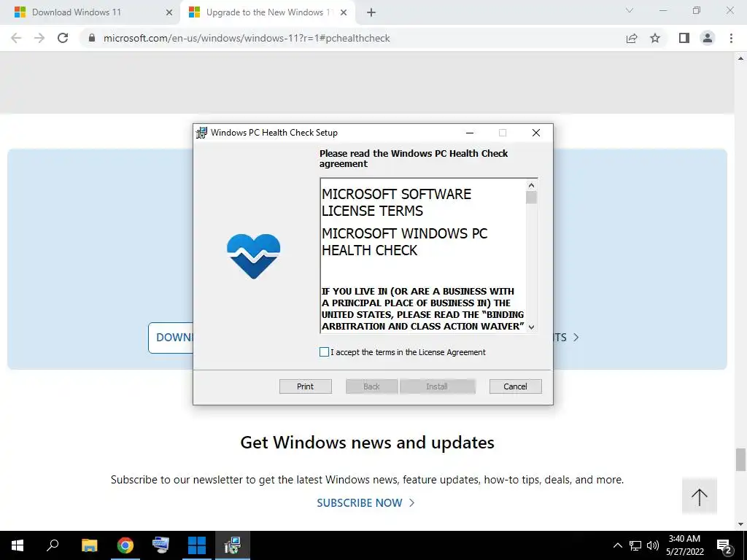The width and height of the screenshot is (747, 560).
Task: Click the partially hidden DOWNLOAD button
Action: click(171, 338)
